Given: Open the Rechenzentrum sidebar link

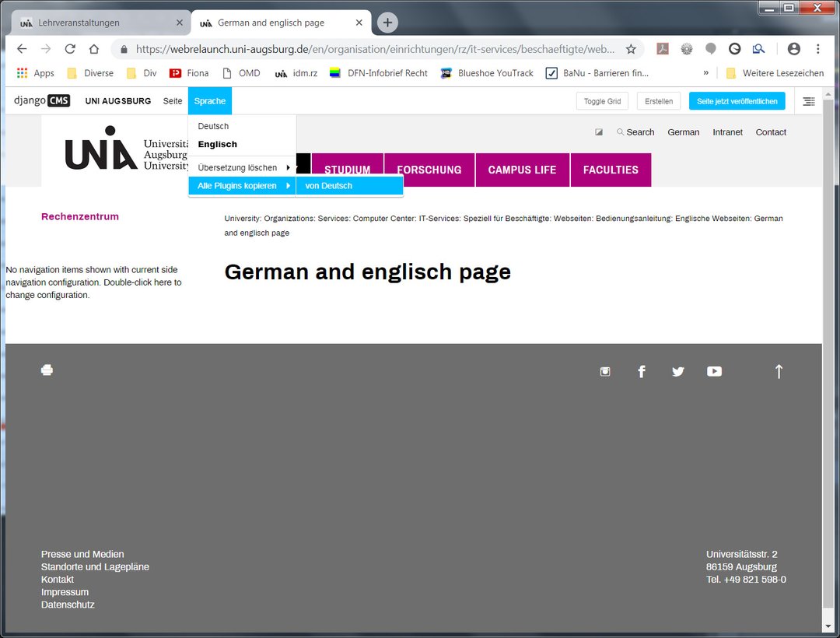Looking at the screenshot, I should [x=80, y=216].
